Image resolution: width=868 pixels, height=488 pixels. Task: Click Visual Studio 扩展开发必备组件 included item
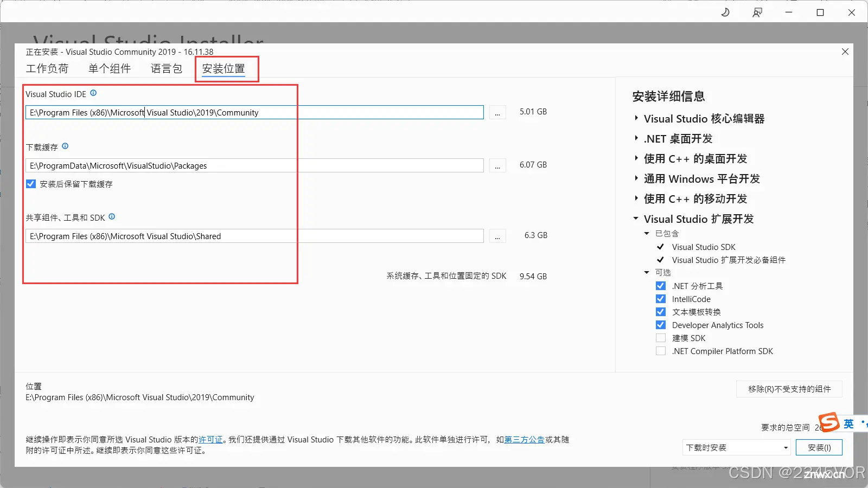[x=729, y=260]
